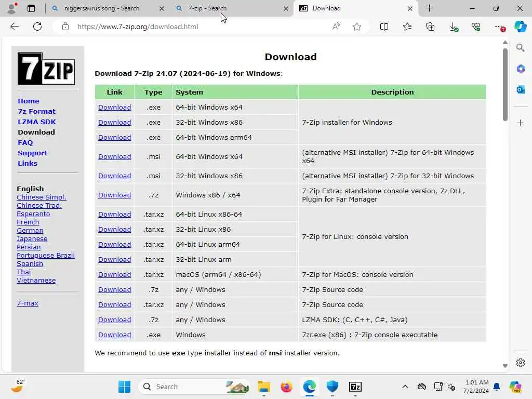Open the Favorites list icon
Image resolution: width=532 pixels, height=399 pixels.
click(407, 26)
